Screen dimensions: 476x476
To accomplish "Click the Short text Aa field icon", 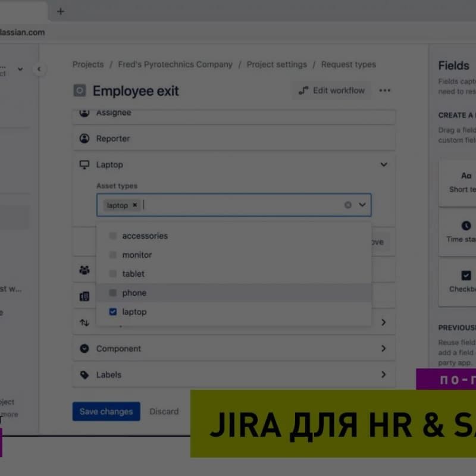I will [x=466, y=176].
